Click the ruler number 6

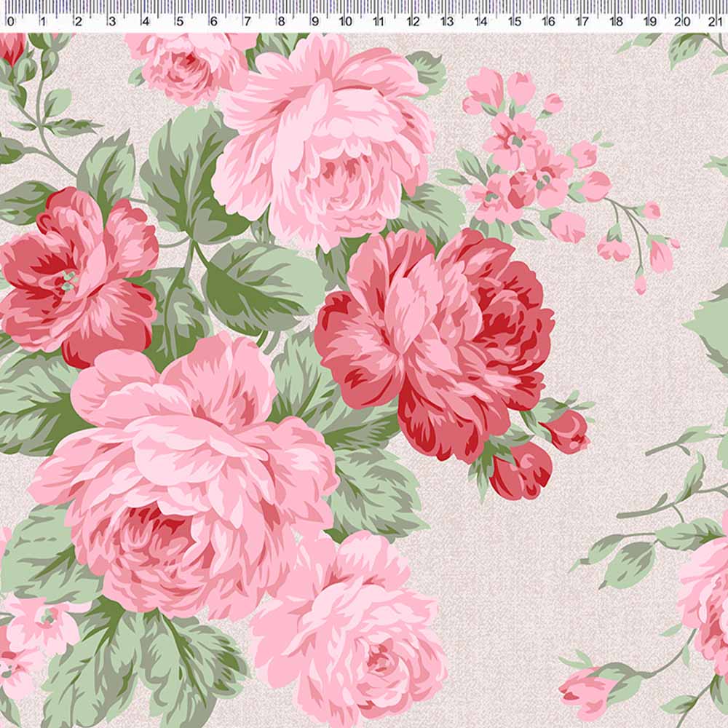point(213,21)
